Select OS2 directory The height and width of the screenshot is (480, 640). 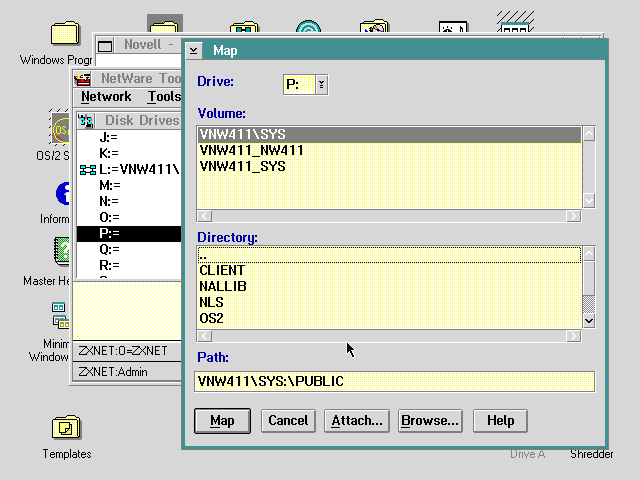(x=389, y=318)
